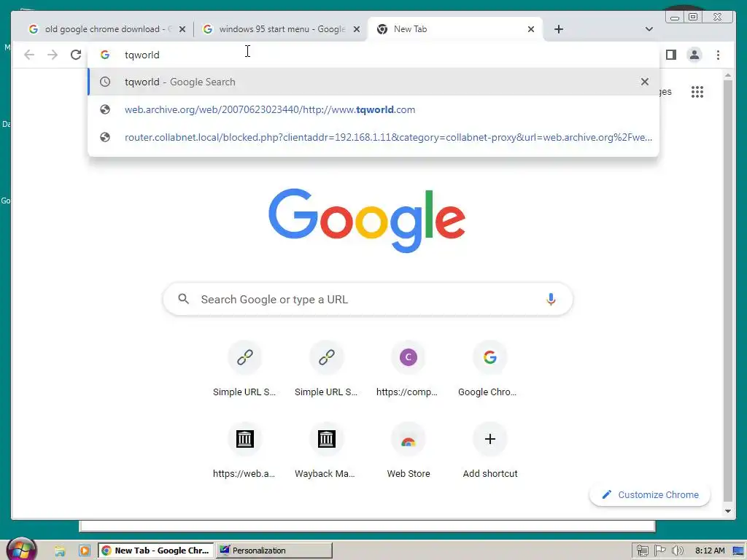Open the Web Store shortcut

tap(408, 451)
